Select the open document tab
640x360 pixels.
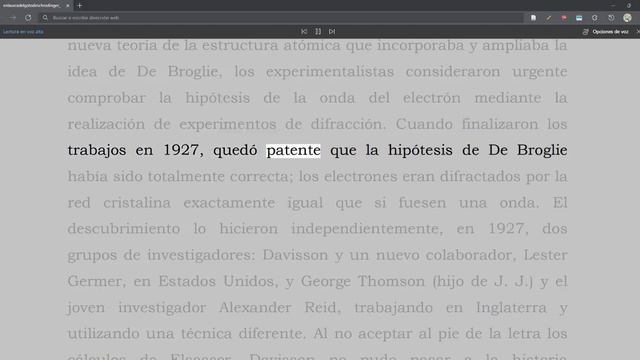click(x=35, y=6)
